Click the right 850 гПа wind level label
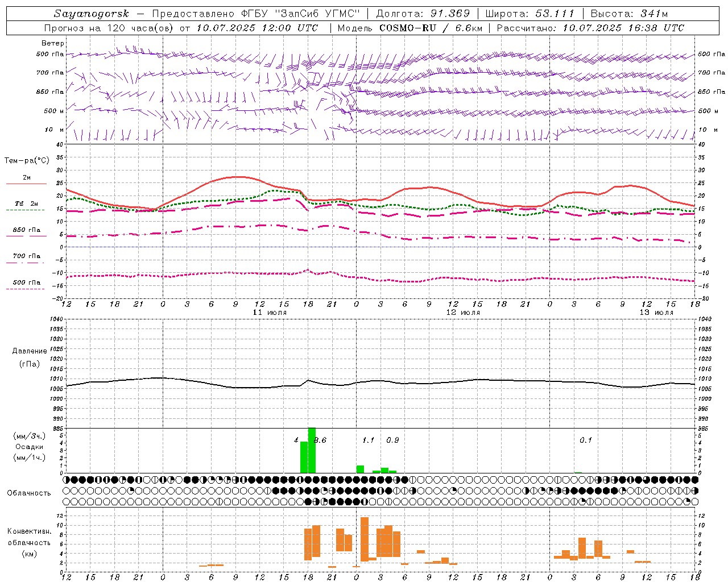728x582 pixels. pyautogui.click(x=712, y=92)
